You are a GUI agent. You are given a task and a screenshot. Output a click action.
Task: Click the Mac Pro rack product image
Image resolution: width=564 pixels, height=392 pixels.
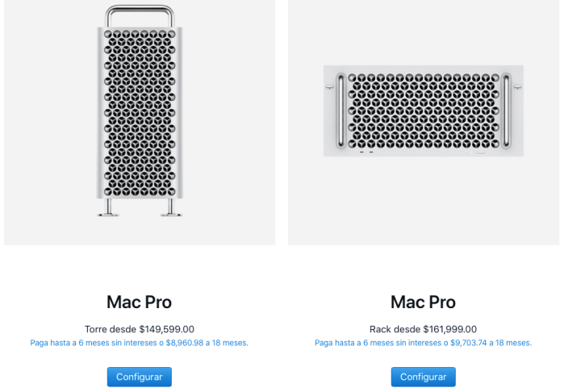[x=424, y=111]
